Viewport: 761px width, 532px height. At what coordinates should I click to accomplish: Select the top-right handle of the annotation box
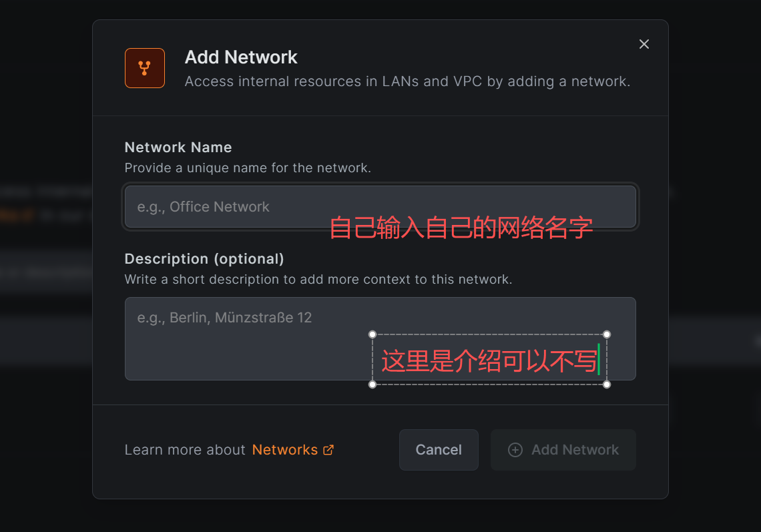607,334
